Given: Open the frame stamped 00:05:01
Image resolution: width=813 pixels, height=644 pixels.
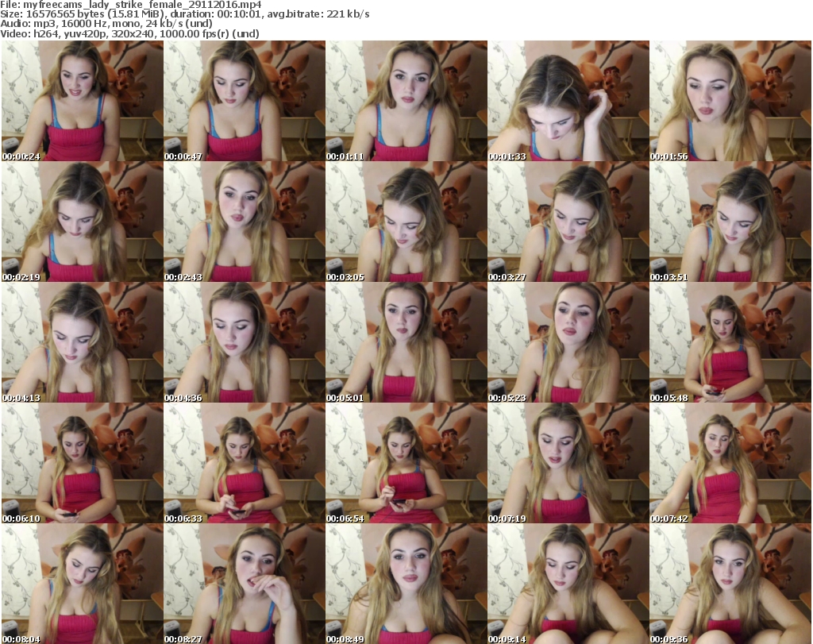Looking at the screenshot, I should [406, 342].
